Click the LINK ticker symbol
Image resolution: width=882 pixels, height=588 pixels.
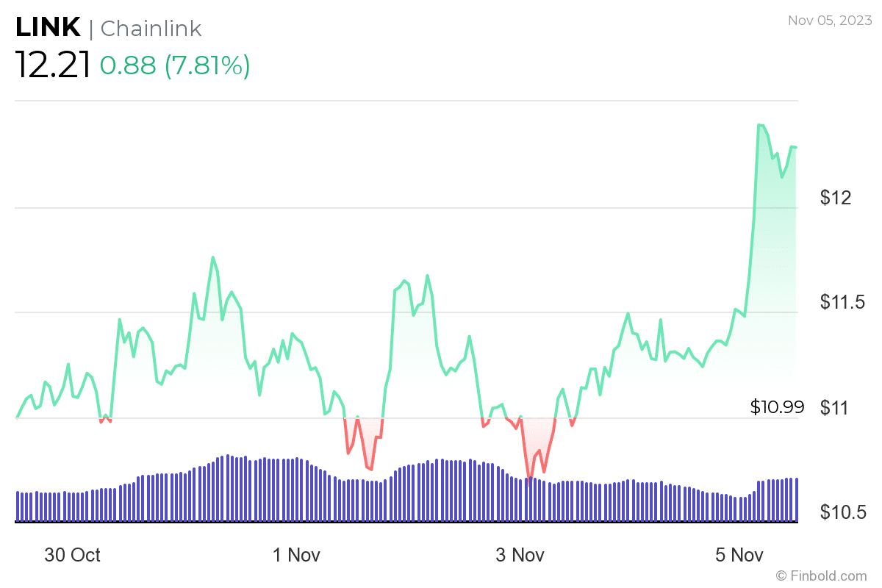coord(48,28)
